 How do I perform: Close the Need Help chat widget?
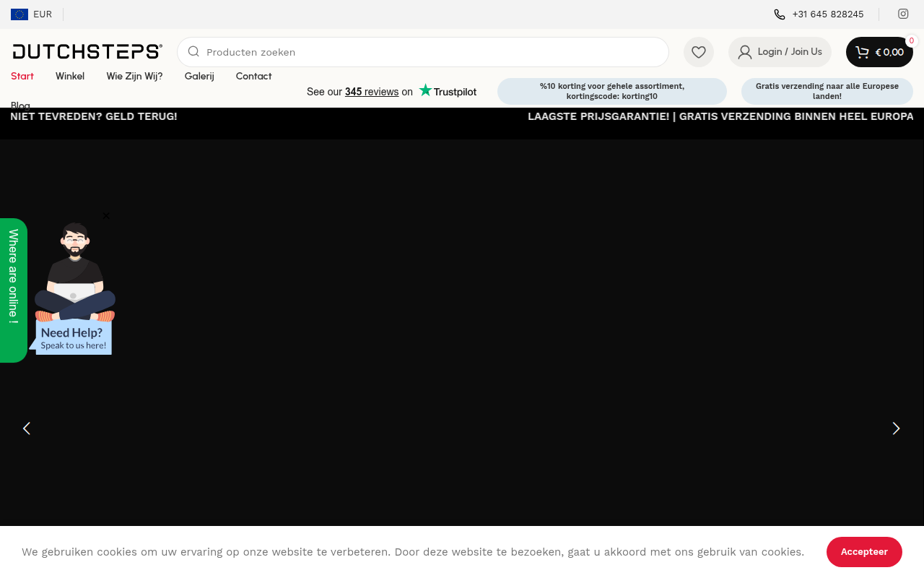coord(106,215)
